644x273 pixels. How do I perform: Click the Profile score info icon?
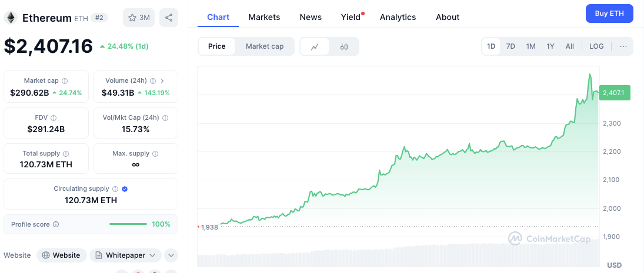pos(56,224)
